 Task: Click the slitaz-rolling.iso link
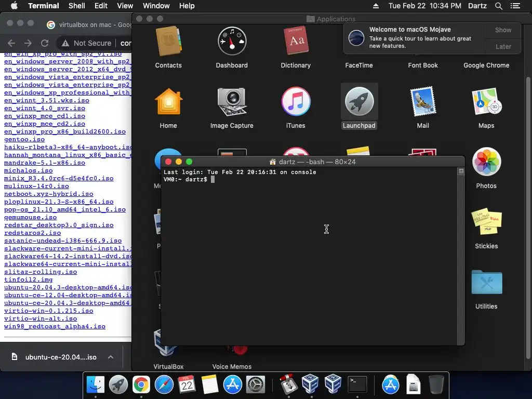(x=41, y=272)
